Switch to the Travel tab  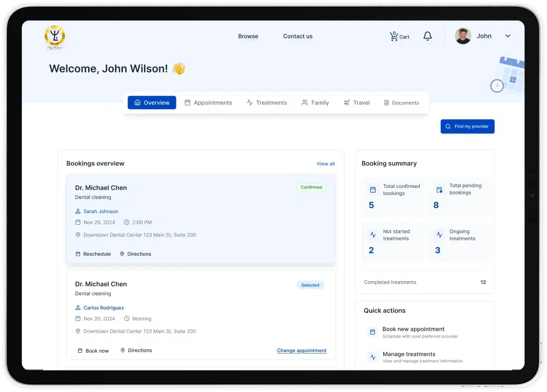point(357,103)
